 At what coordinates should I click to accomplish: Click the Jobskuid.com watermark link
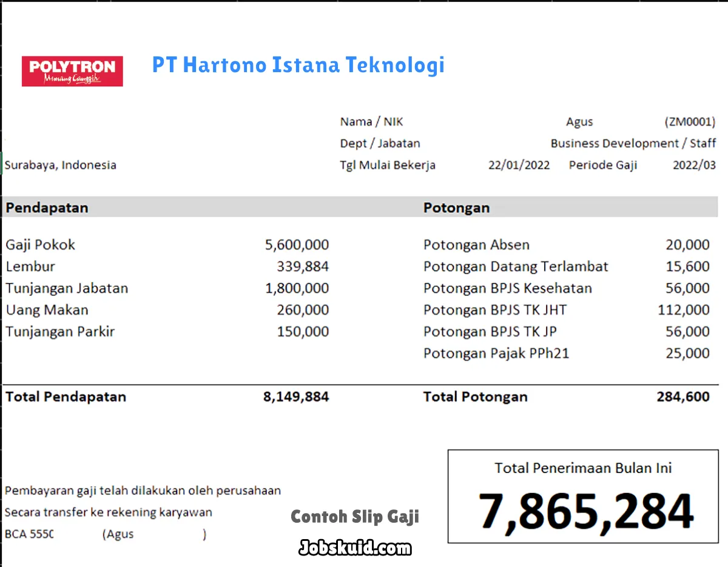[x=355, y=548]
